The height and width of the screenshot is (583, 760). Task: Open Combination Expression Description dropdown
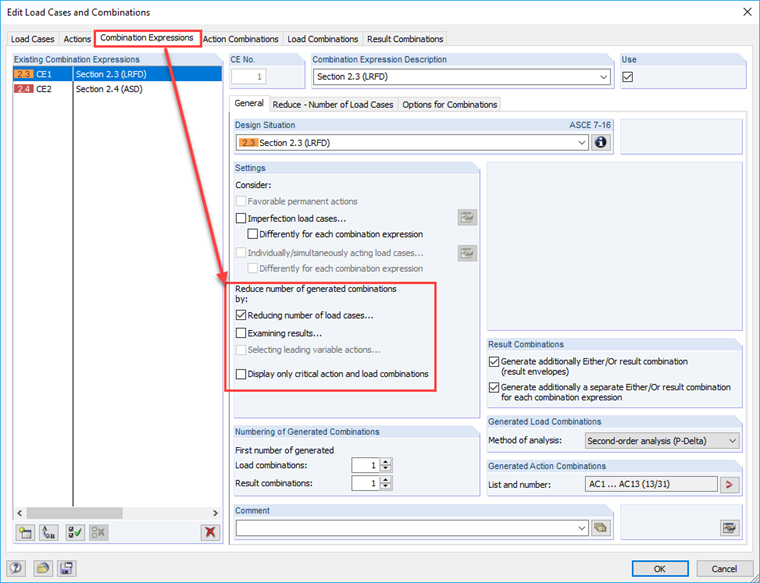click(603, 77)
